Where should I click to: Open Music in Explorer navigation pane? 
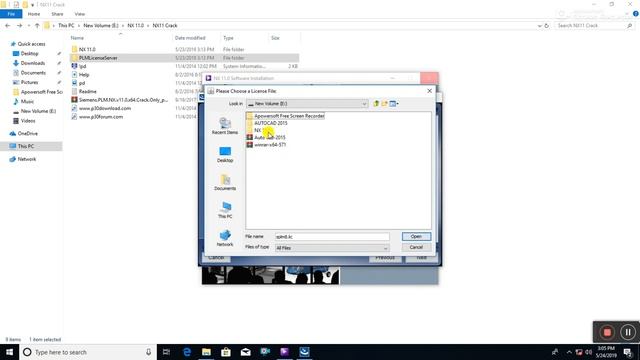click(24, 101)
